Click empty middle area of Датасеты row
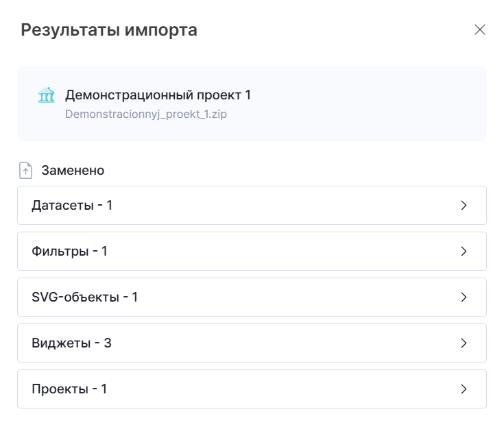Image resolution: width=504 pixels, height=440 pixels. coord(274,205)
